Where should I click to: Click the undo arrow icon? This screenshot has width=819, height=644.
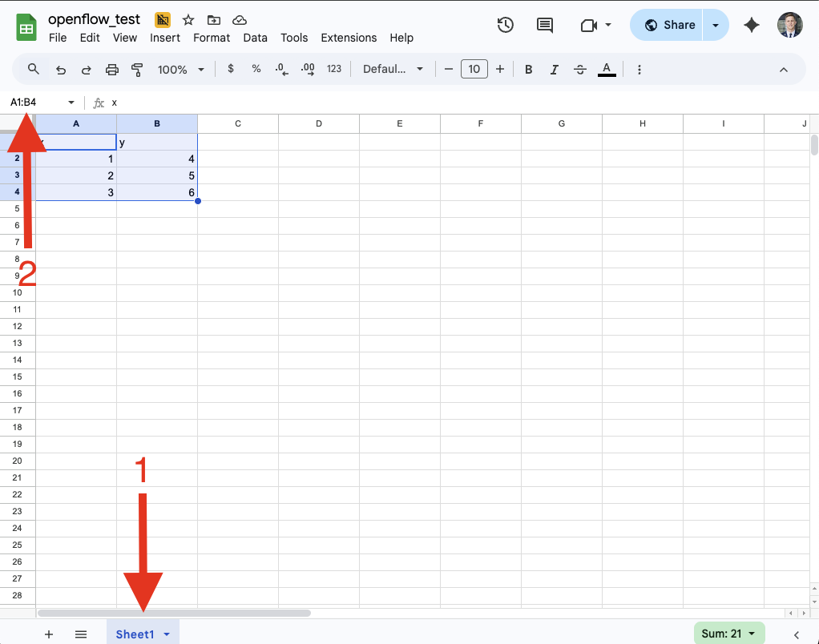pos(61,70)
